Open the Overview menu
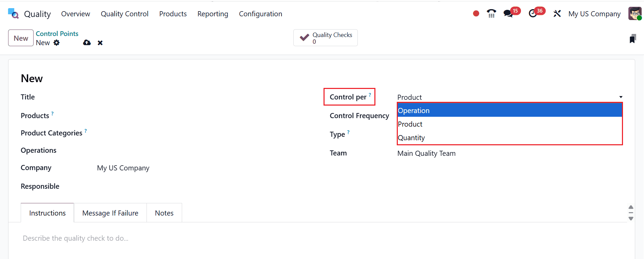This screenshot has width=644, height=259. click(x=76, y=14)
